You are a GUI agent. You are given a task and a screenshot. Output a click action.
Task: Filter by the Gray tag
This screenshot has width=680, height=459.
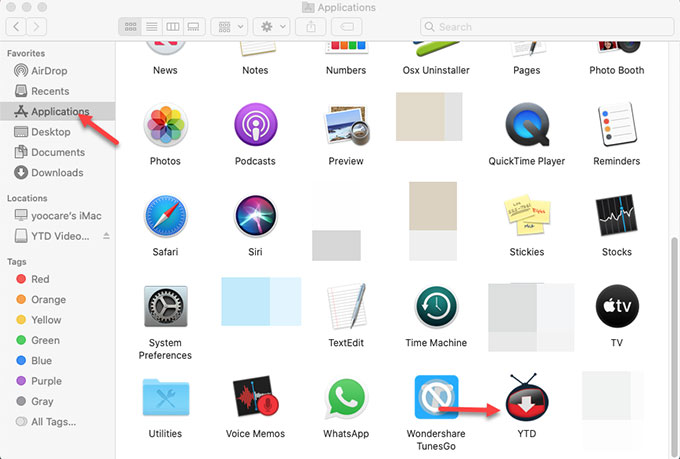(x=57, y=401)
